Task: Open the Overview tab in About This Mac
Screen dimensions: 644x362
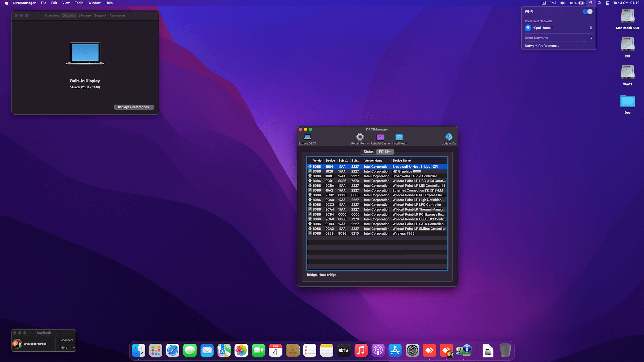Action: [x=52, y=15]
